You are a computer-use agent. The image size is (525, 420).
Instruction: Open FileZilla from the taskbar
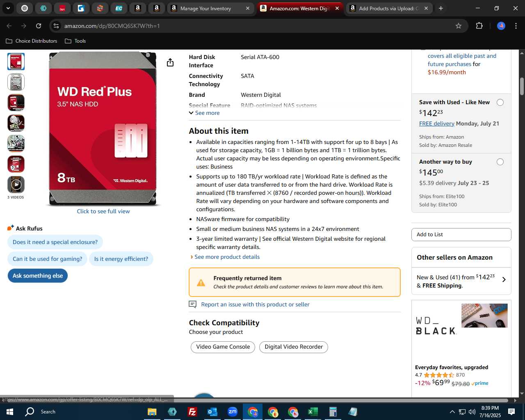(x=192, y=412)
